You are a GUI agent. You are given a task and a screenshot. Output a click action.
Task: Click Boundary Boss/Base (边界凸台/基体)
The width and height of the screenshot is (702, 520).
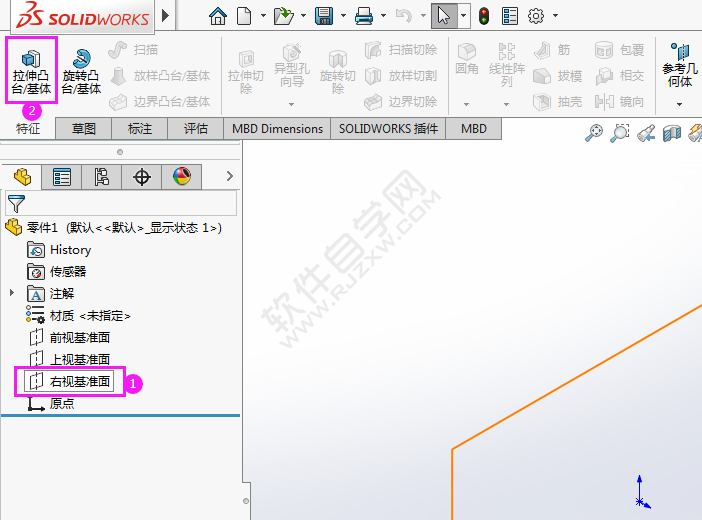tap(160, 102)
